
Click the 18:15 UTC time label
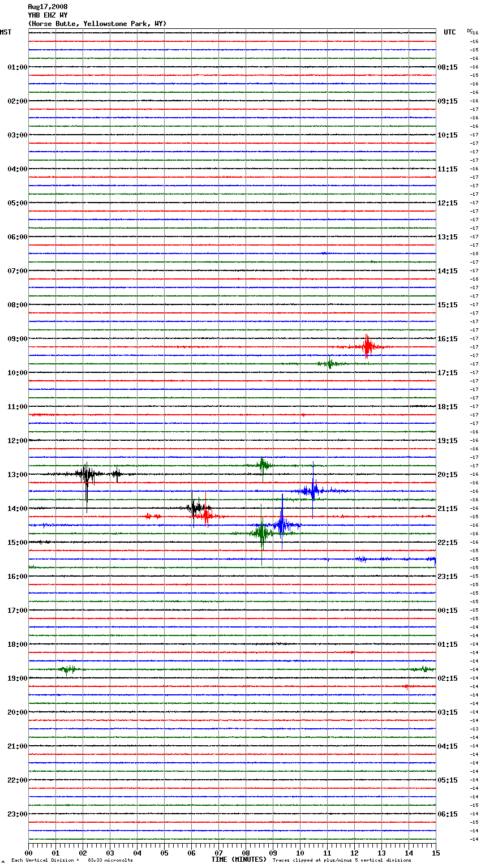click(x=448, y=407)
